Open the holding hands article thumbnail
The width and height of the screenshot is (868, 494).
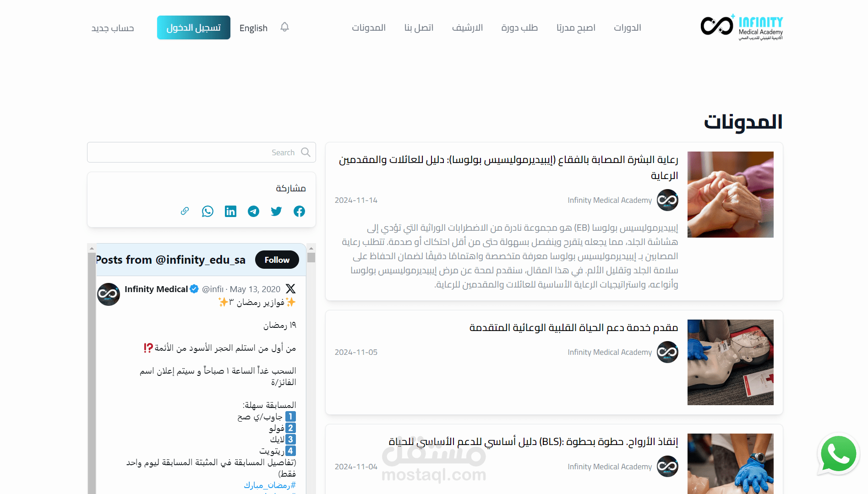[x=731, y=195]
